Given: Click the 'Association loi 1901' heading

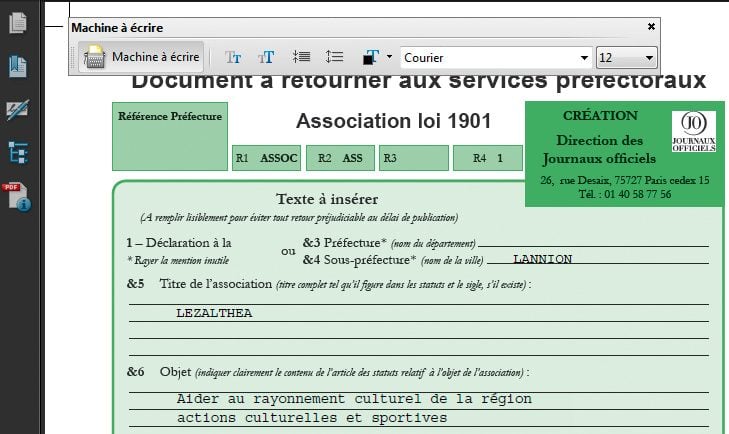Looking at the screenshot, I should point(393,121).
